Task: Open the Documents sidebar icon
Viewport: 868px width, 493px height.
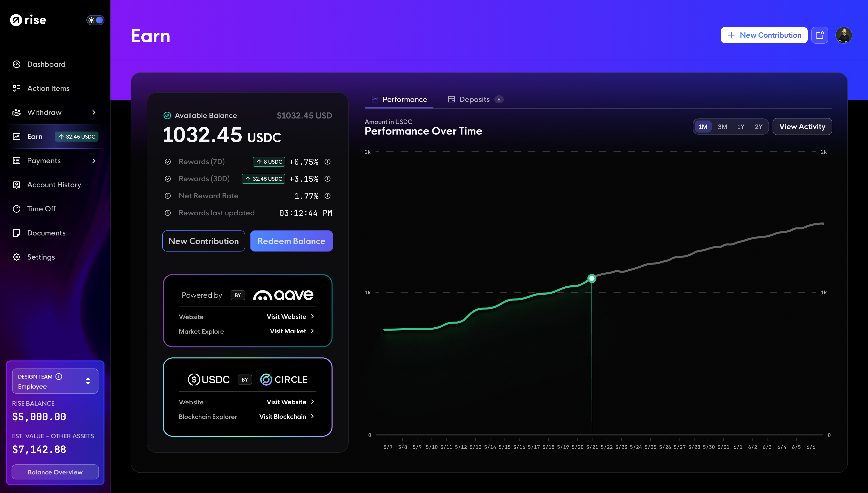Action: pyautogui.click(x=17, y=233)
